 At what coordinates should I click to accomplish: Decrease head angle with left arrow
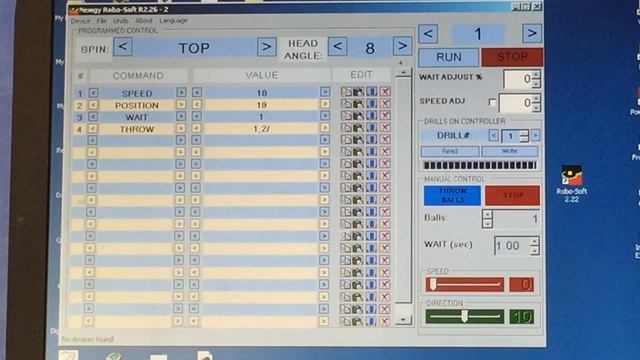(x=338, y=46)
